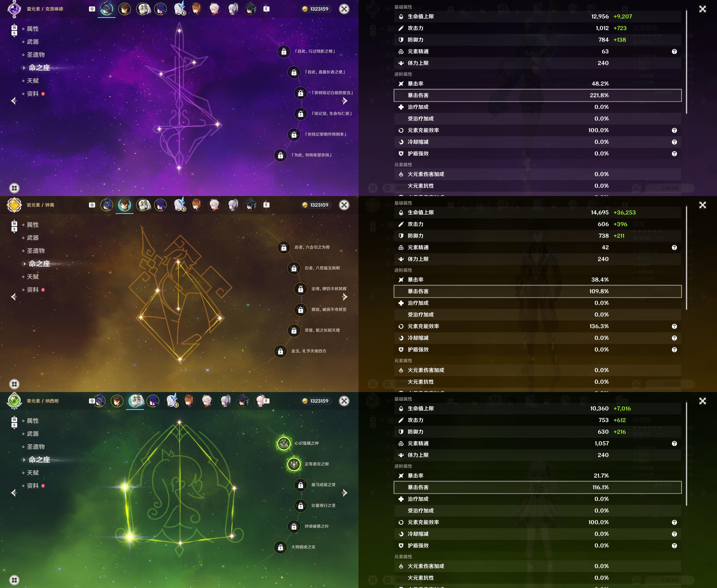Viewport: 717px width, 588px height.
Task: Select locked constellation 妙谛破愚之叶
Action: [294, 526]
